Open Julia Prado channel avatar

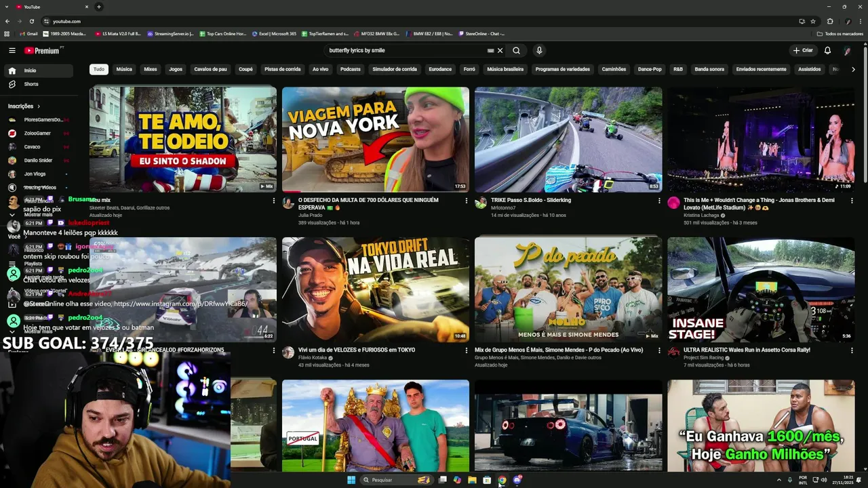[288, 203]
